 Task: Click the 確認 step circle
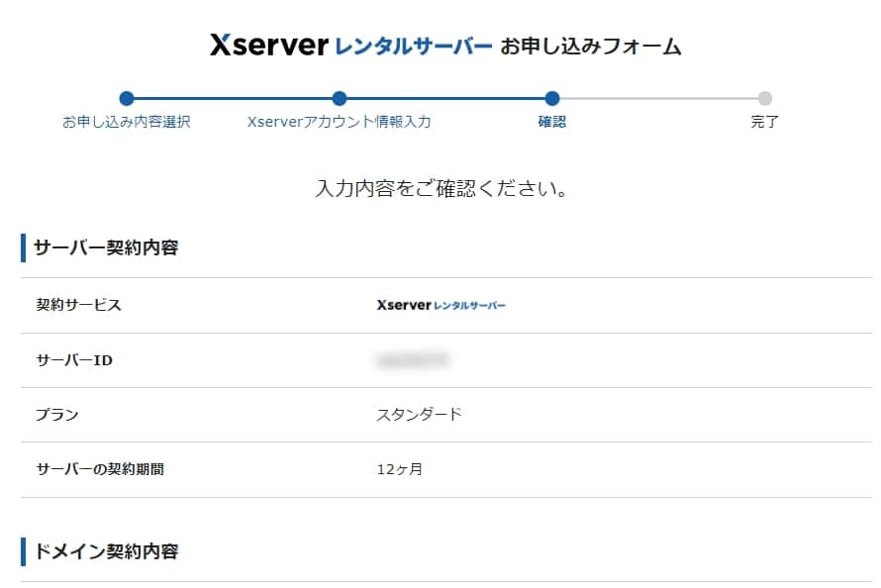coord(552,98)
